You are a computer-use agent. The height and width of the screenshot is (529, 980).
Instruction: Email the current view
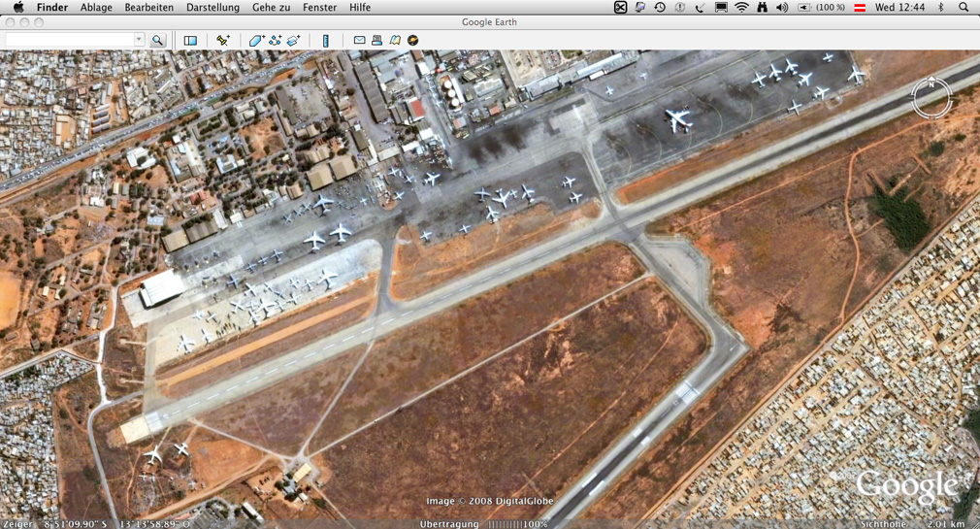359,41
